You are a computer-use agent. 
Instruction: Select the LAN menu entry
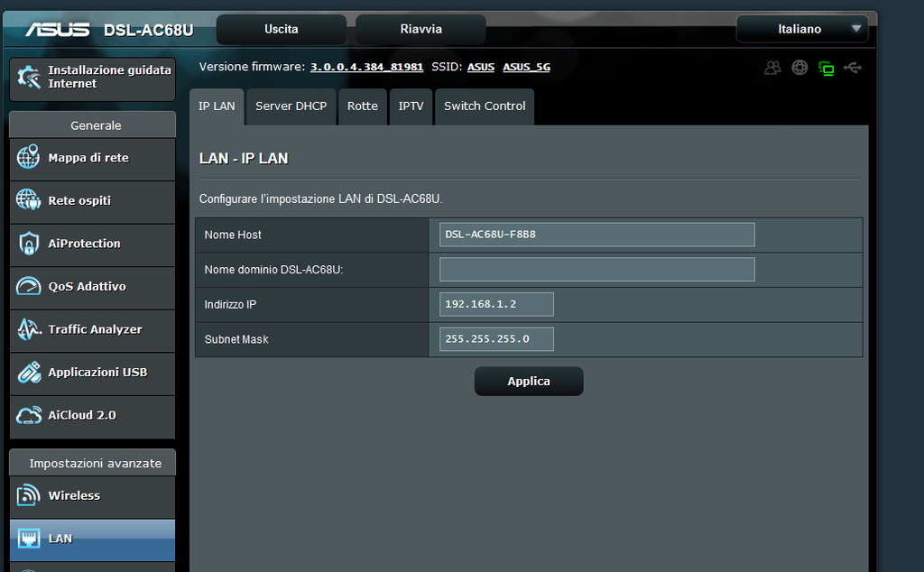[93, 540]
